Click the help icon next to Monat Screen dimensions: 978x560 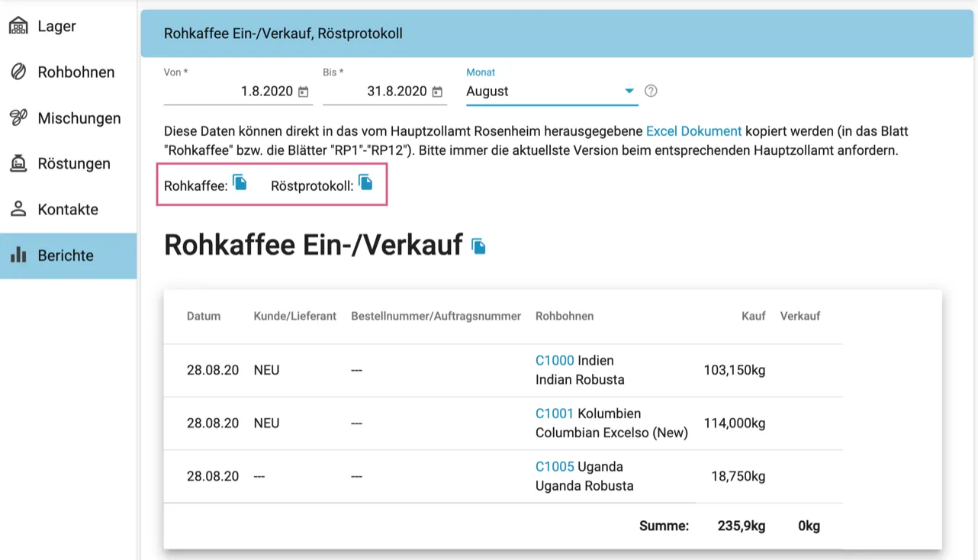[x=651, y=91]
